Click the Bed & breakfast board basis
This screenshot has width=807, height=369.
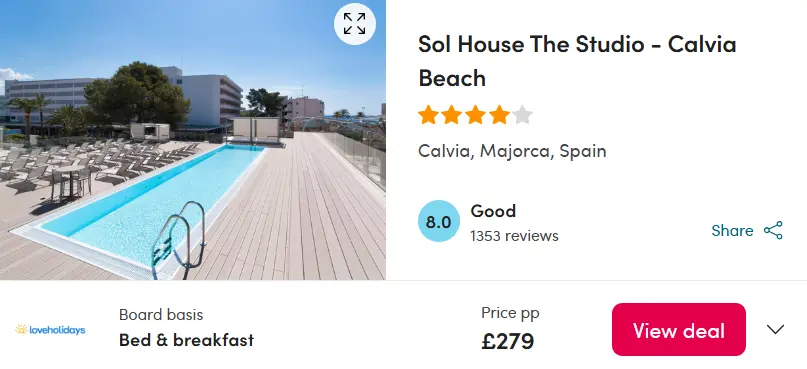(x=186, y=340)
